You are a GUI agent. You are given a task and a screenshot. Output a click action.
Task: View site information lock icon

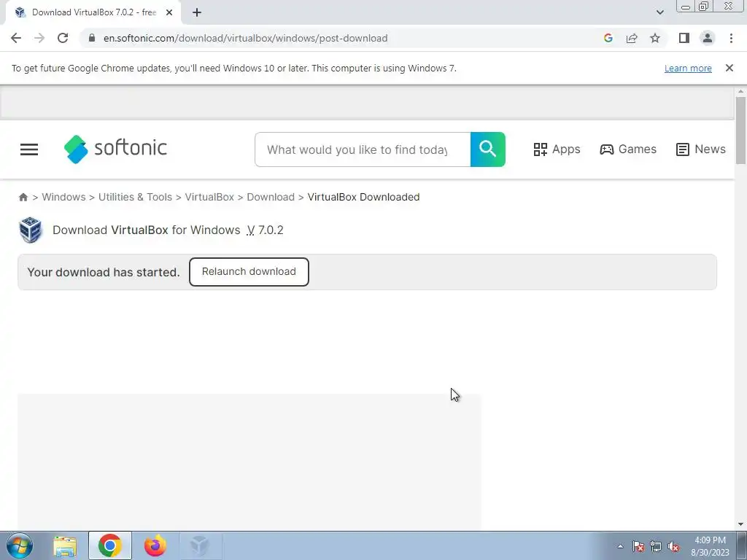[92, 38]
